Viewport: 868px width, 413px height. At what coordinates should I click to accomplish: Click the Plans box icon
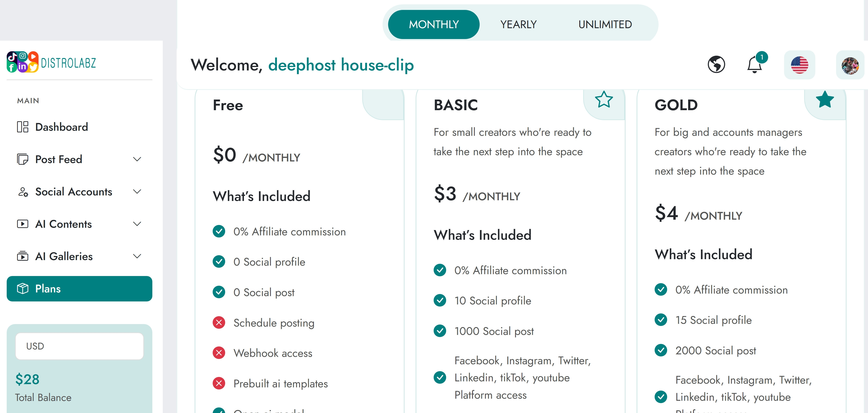point(23,288)
